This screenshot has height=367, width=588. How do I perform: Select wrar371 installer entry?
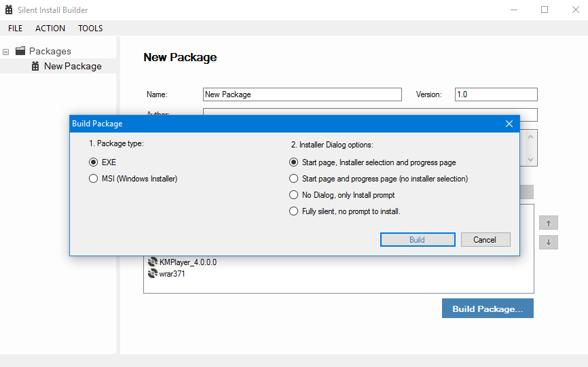[x=172, y=274]
